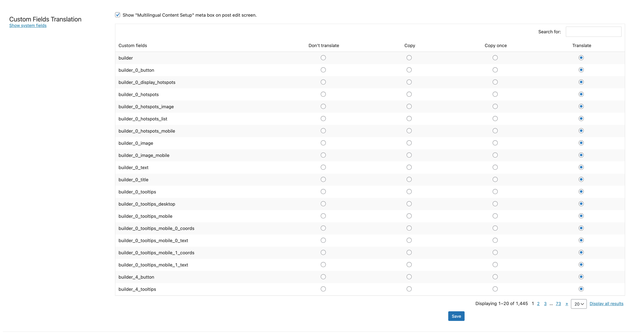Click the Translate column header

click(582, 45)
